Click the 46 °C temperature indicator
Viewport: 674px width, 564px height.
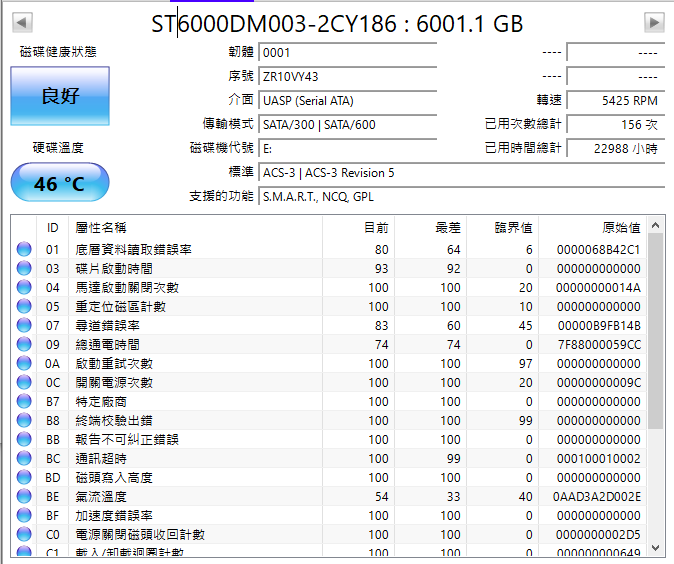(x=60, y=182)
